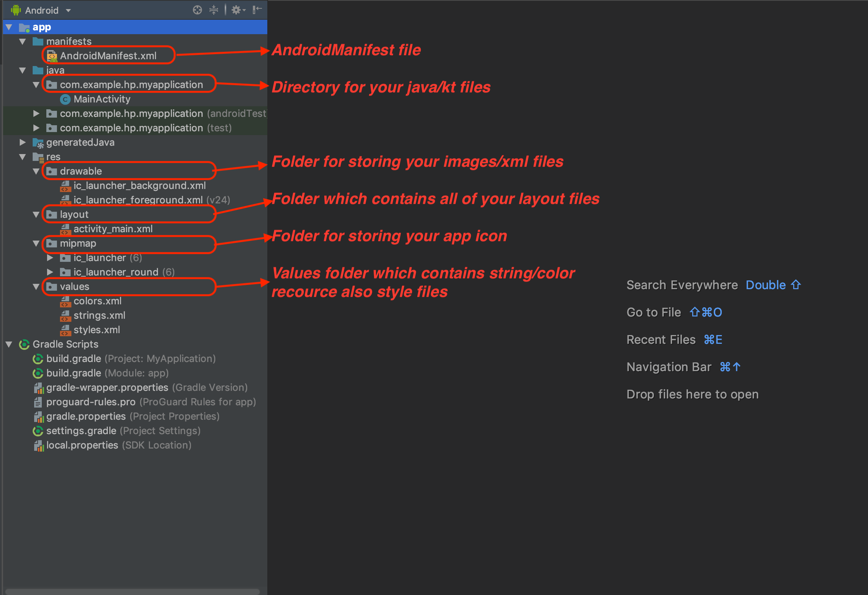Click the collapse all icon
Viewport: 868px width, 595px height.
(214, 10)
